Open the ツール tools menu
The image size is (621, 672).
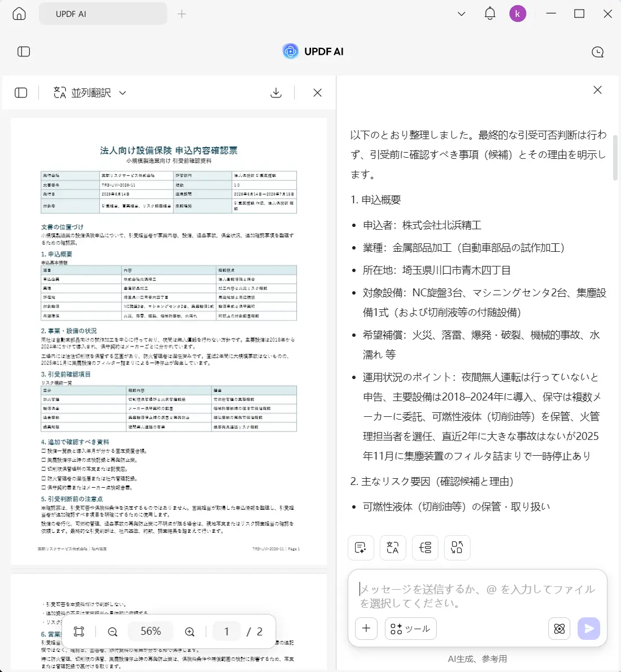410,628
